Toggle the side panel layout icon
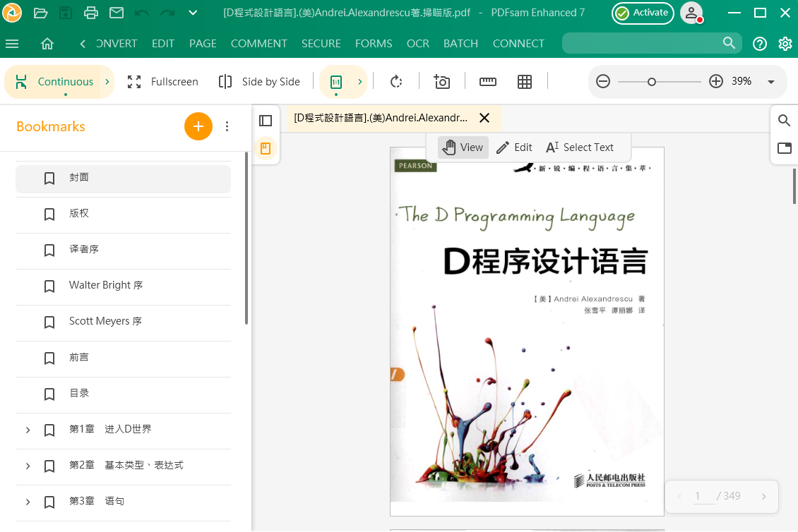The width and height of the screenshot is (798, 532). (266, 121)
